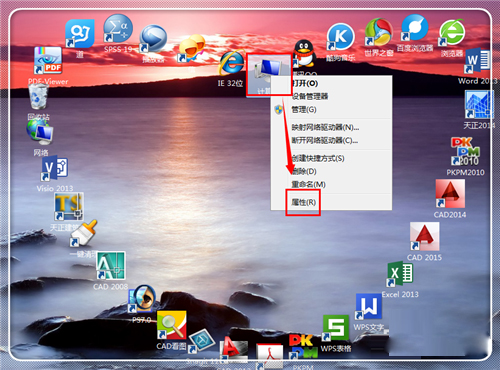Open the yellow twin-face chat icon
This screenshot has height=370, width=500.
point(191,48)
